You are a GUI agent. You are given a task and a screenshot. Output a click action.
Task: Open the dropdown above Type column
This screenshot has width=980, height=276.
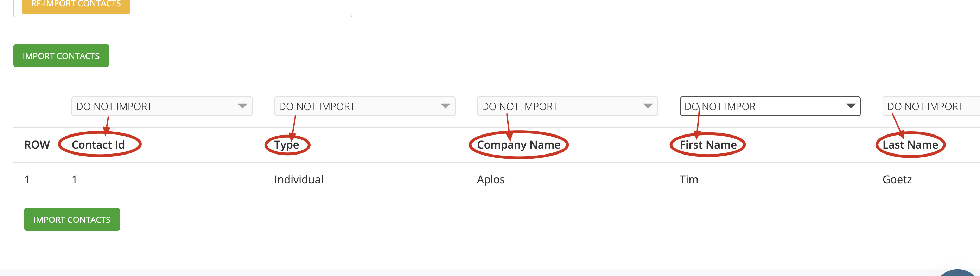[364, 106]
